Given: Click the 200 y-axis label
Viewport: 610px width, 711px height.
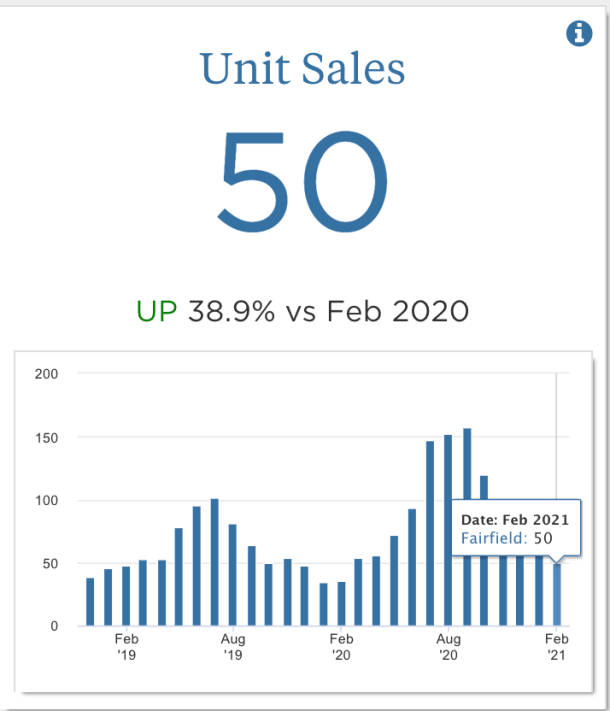Looking at the screenshot, I should (x=47, y=374).
